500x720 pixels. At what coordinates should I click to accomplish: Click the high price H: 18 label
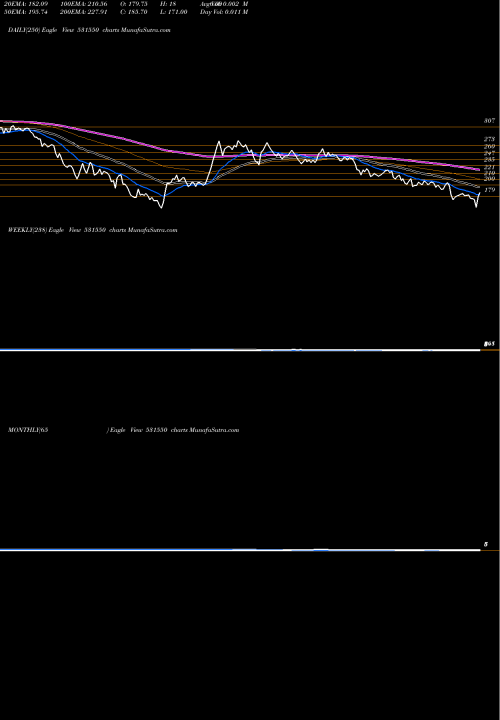168,3
